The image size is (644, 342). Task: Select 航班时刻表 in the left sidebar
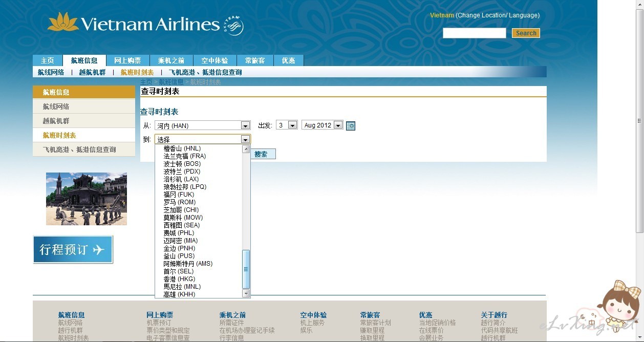84,135
